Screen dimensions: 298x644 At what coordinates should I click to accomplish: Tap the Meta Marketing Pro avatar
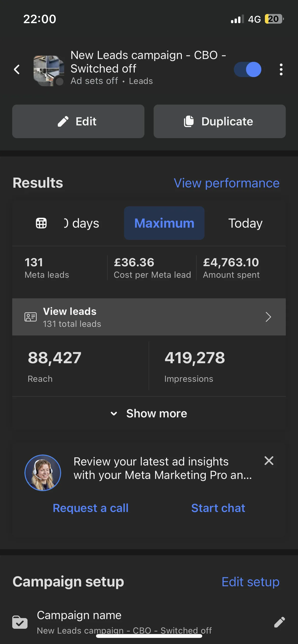pos(43,473)
